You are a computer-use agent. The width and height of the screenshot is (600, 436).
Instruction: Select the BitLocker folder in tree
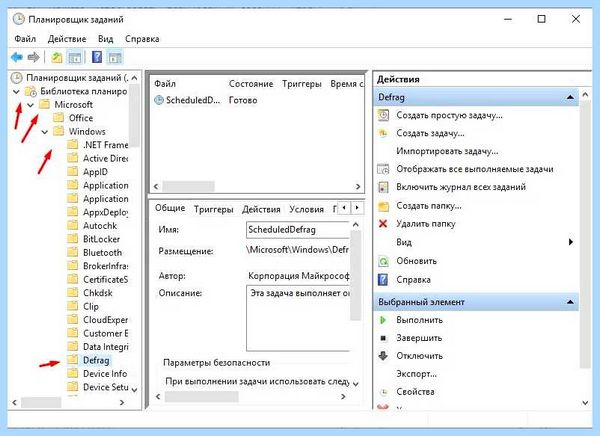101,239
